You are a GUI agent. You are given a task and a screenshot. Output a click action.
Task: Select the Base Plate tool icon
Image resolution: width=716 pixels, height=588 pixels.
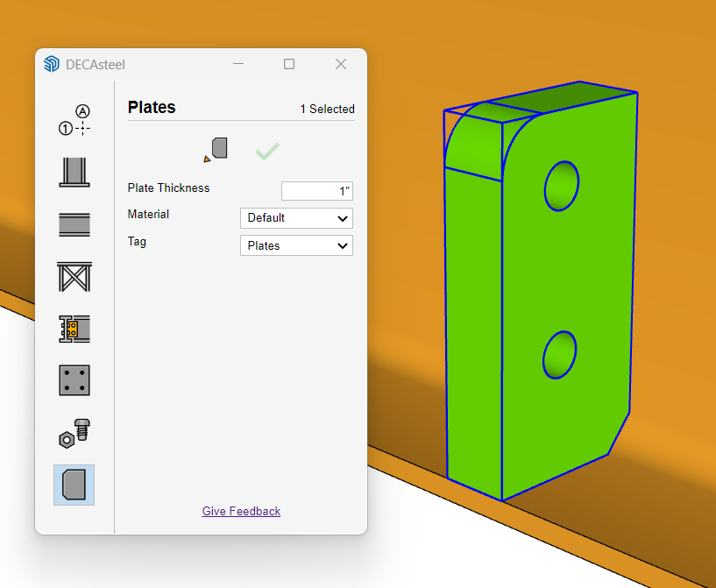tap(74, 380)
